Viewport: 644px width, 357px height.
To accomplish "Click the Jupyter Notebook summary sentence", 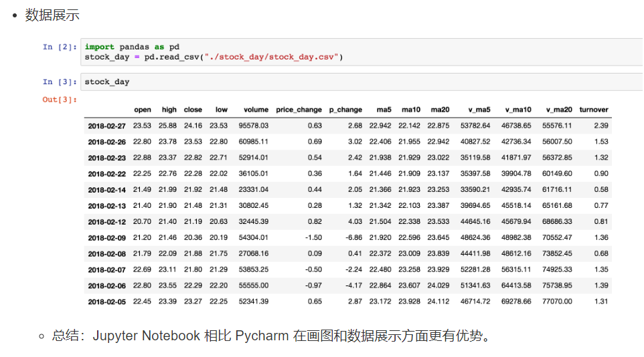I will (271, 336).
